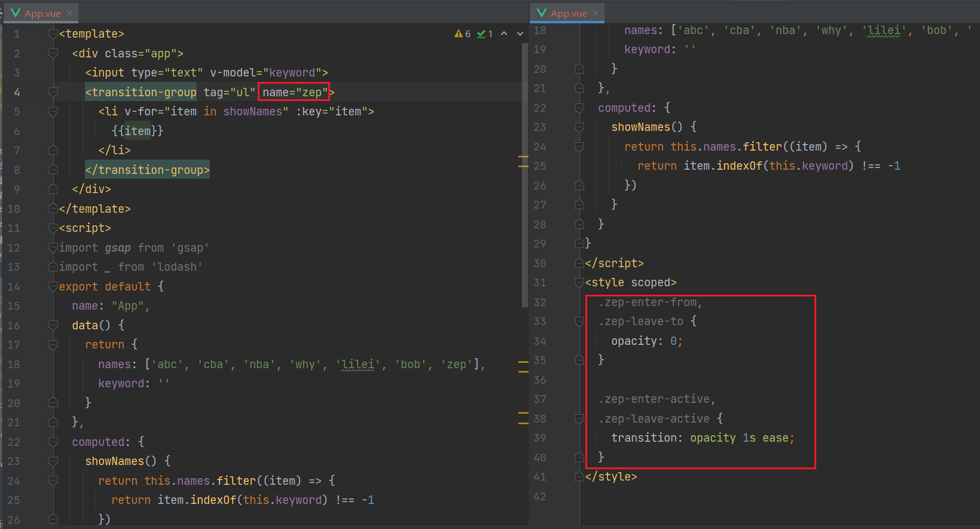
Task: Click closing </script> tag on line 30
Action: pos(615,264)
